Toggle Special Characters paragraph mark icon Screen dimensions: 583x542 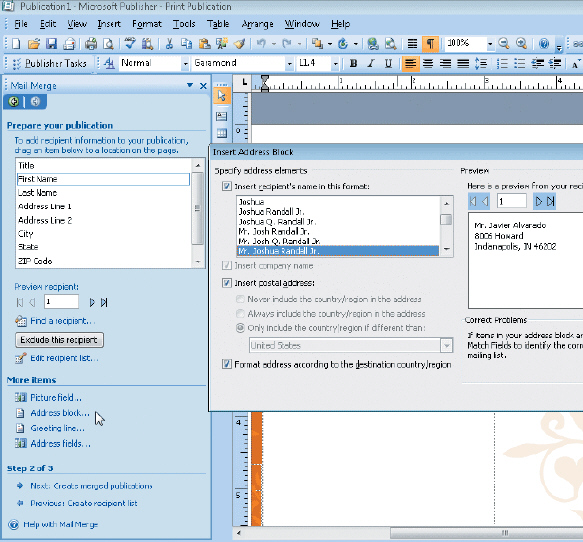pos(430,44)
